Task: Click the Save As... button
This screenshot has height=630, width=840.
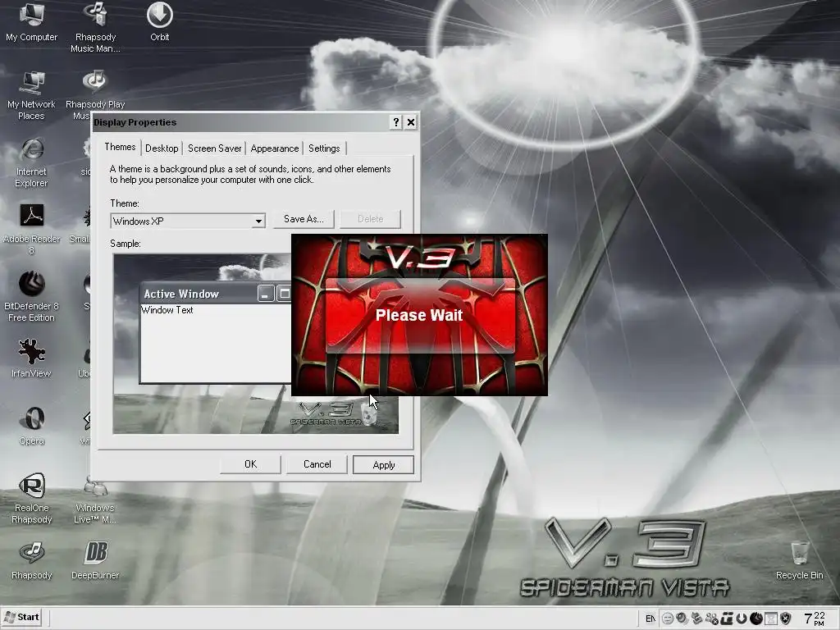Action: [304, 218]
